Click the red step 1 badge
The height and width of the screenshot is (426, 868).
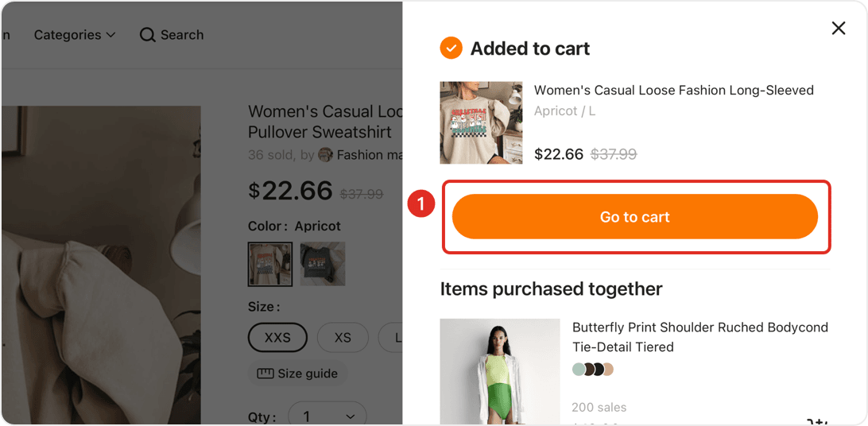[x=420, y=204]
